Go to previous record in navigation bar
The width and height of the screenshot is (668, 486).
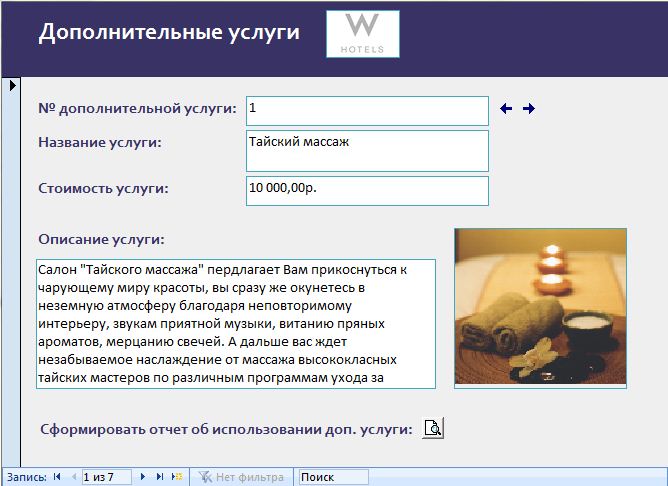(x=74, y=477)
